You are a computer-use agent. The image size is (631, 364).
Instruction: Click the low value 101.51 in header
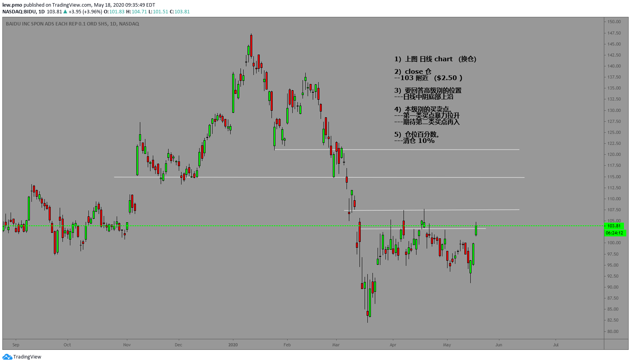tap(160, 12)
